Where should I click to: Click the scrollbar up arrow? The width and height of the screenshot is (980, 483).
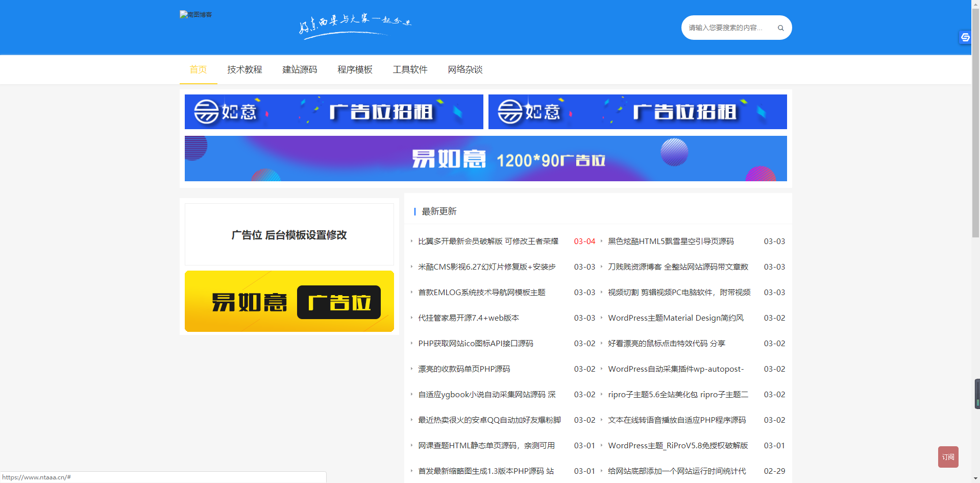point(975,4)
